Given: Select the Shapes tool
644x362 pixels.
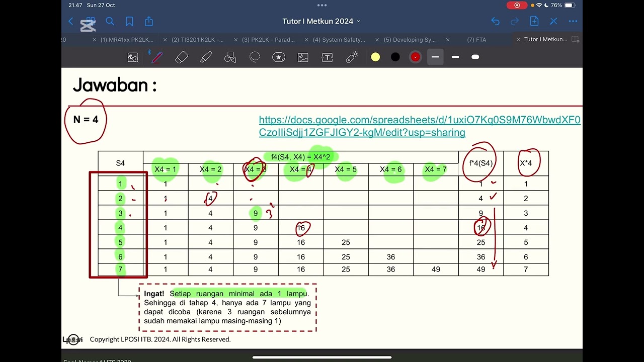Looking at the screenshot, I should (230, 57).
